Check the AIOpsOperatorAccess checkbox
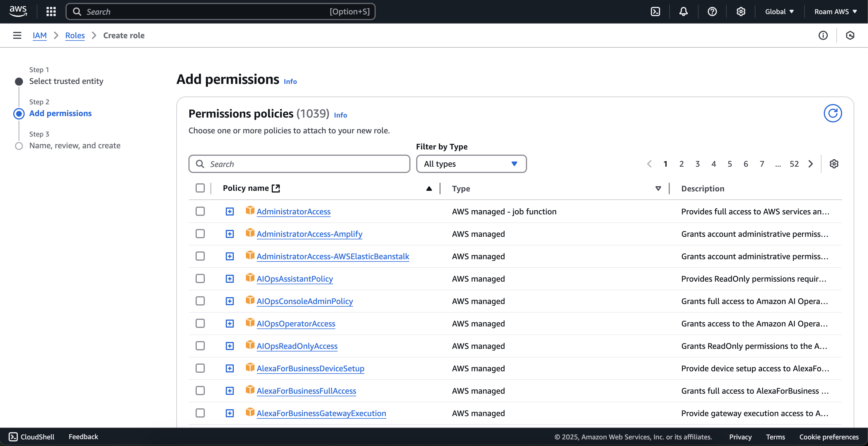868x446 pixels. pos(200,323)
